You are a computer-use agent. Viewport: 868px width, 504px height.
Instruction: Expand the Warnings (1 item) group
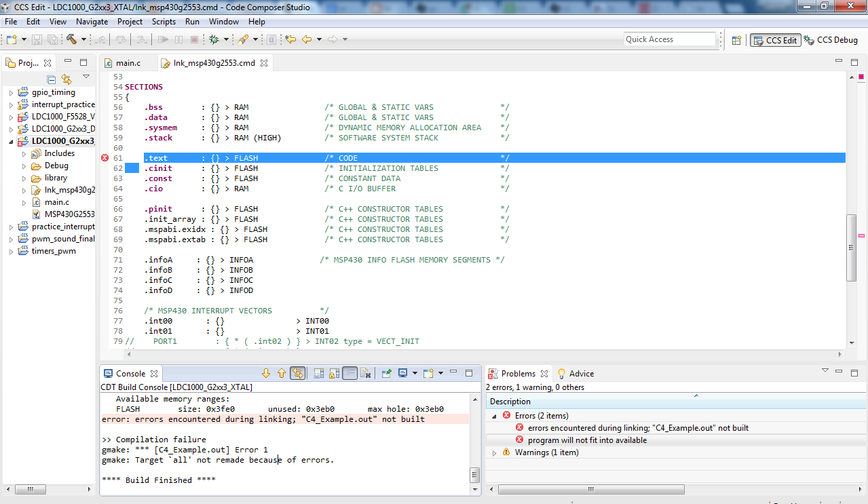494,452
